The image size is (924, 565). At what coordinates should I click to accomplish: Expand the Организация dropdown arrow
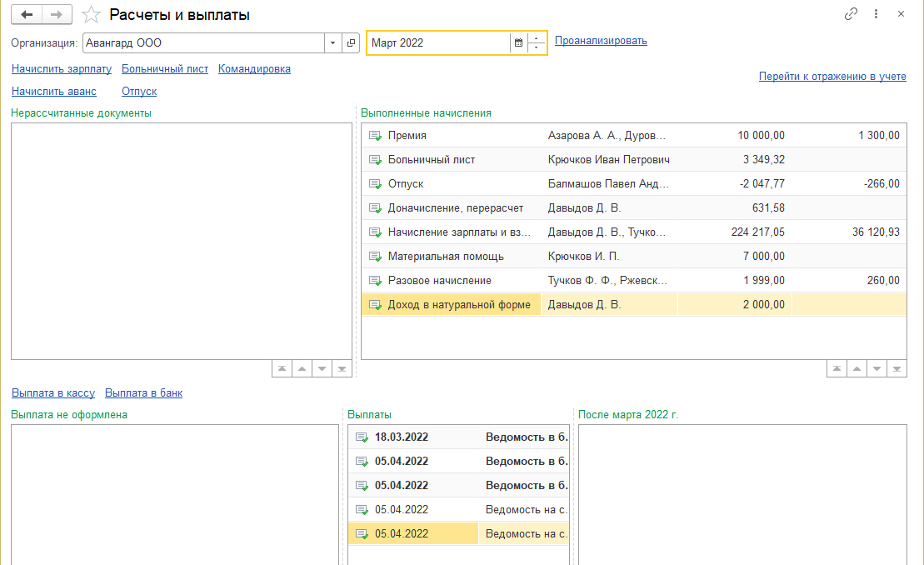click(x=333, y=42)
